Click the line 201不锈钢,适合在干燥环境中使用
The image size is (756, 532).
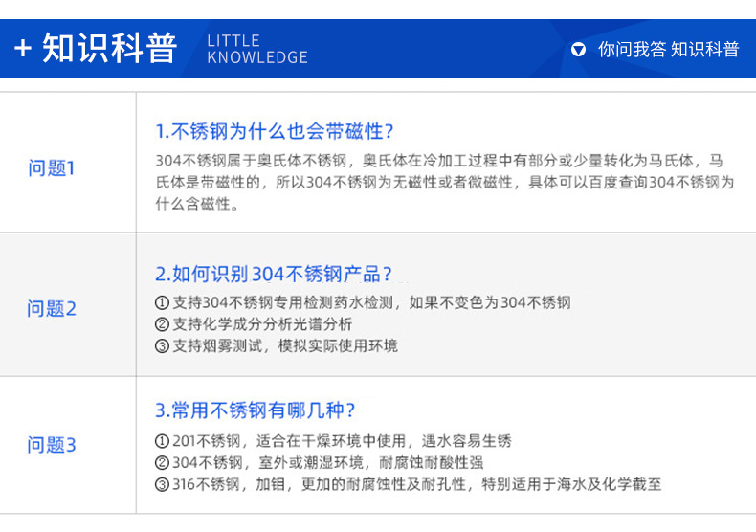(342, 440)
